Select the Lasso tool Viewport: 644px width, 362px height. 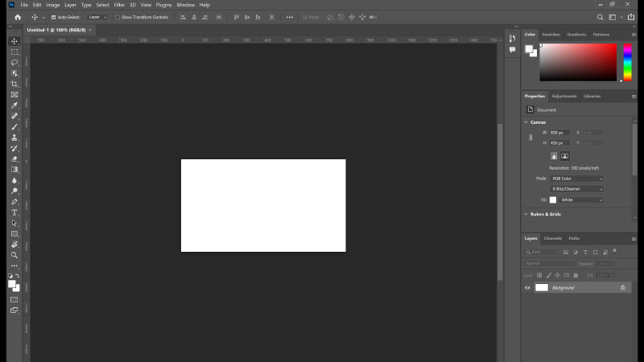(x=14, y=62)
